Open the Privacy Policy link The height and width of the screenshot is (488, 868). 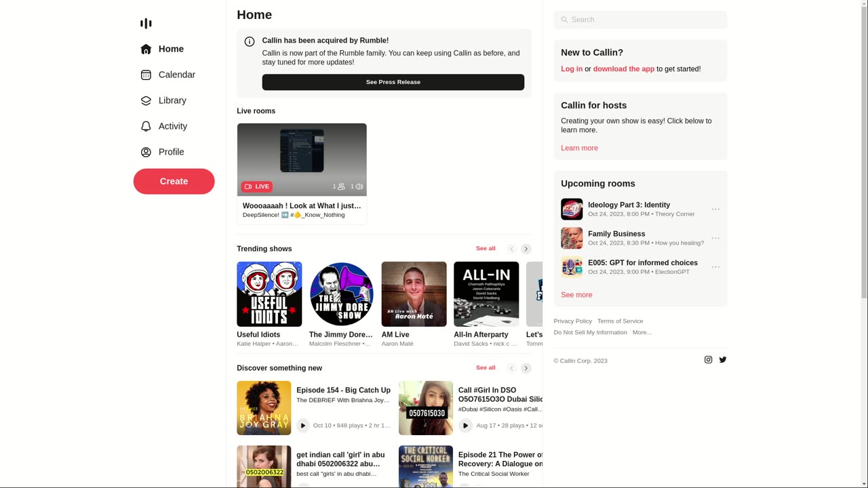tap(573, 321)
